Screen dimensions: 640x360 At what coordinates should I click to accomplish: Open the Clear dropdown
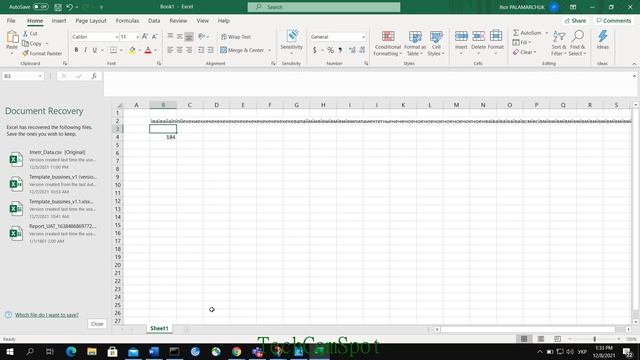click(524, 52)
